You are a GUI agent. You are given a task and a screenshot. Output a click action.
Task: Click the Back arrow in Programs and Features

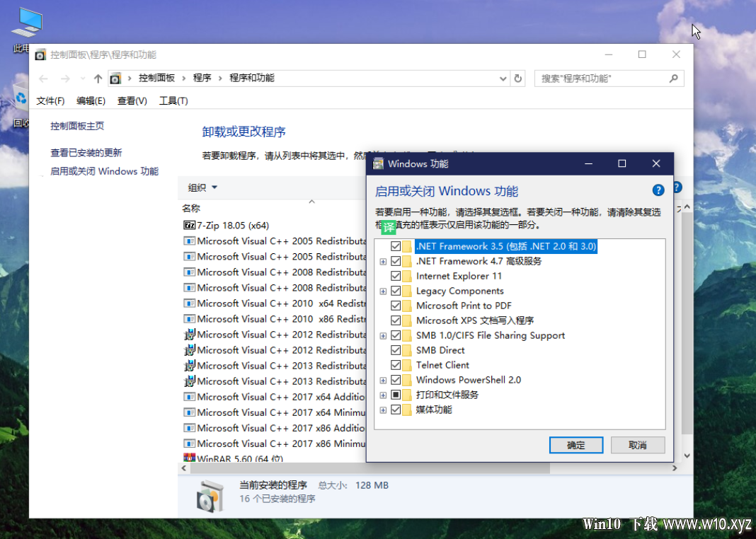point(43,79)
